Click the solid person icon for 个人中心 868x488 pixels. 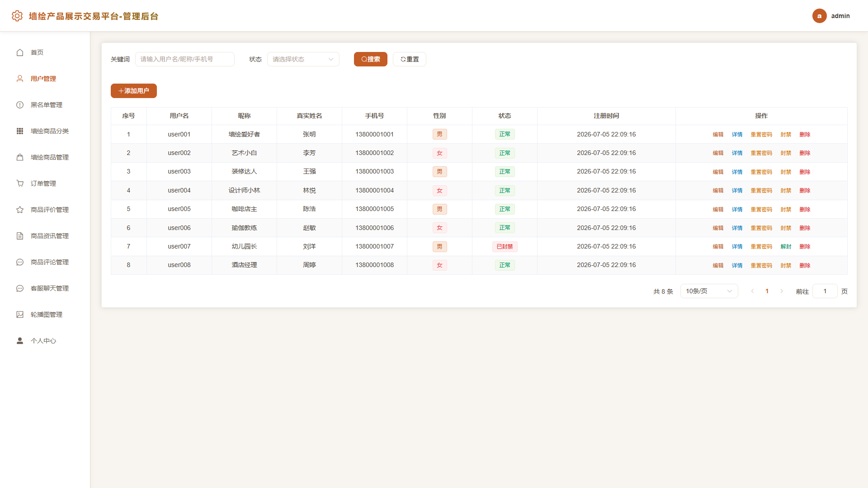(20, 341)
